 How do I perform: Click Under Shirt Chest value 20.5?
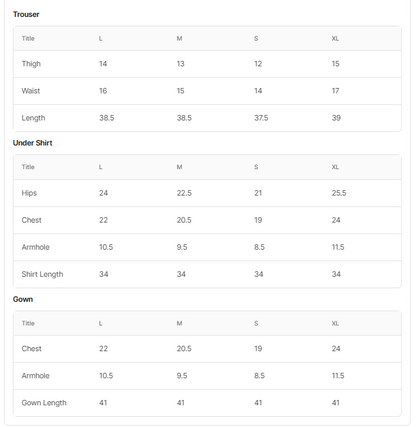[184, 220]
